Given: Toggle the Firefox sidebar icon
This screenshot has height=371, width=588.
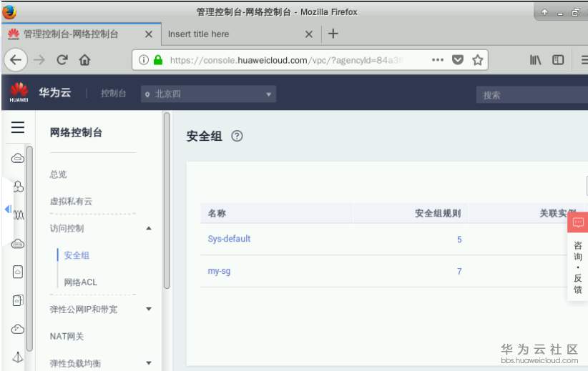Looking at the screenshot, I should click(558, 60).
